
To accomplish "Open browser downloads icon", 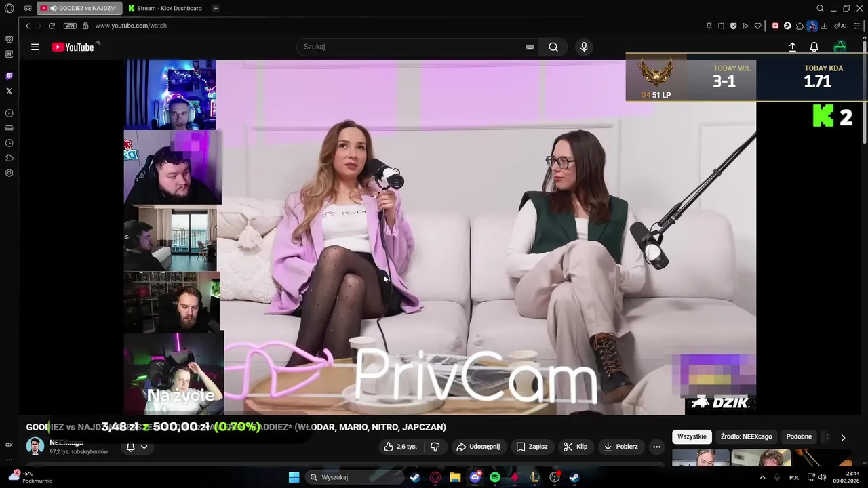I will [824, 26].
